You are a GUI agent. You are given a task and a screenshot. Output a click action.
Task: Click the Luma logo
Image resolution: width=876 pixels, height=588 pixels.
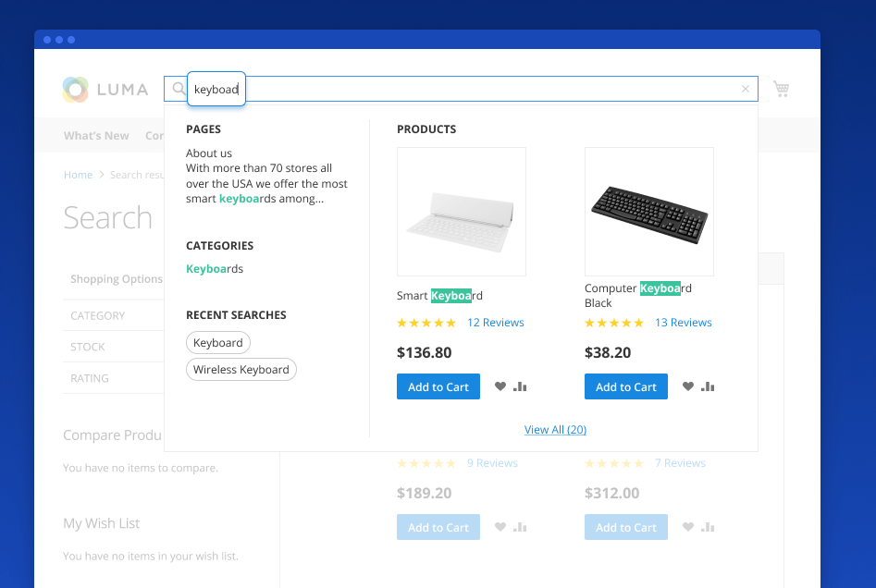pyautogui.click(x=105, y=90)
